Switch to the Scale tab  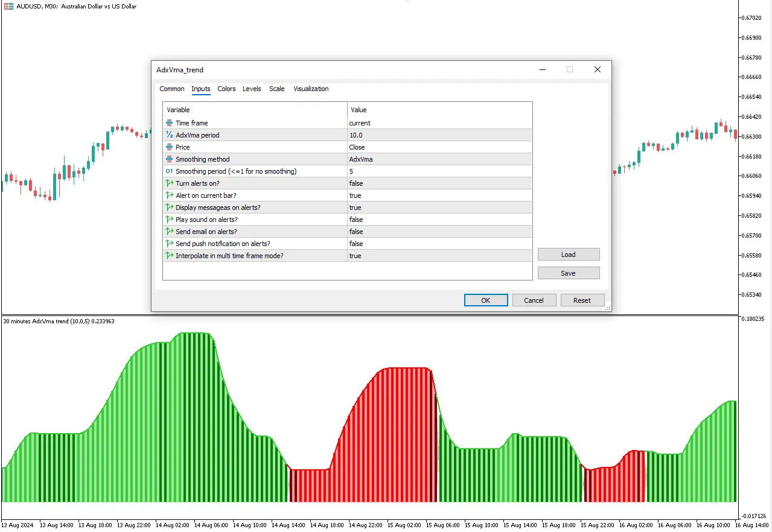click(x=277, y=89)
